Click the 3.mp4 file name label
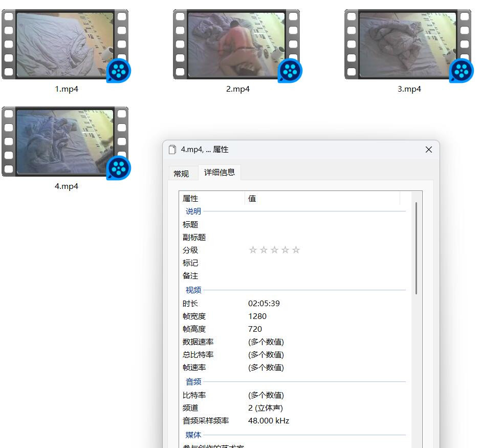This screenshot has width=481, height=448. (409, 89)
